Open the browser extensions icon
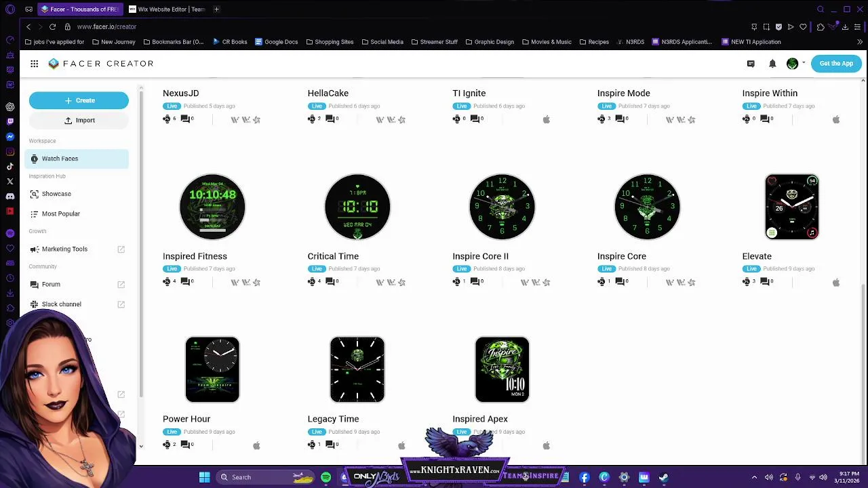 coord(820,26)
